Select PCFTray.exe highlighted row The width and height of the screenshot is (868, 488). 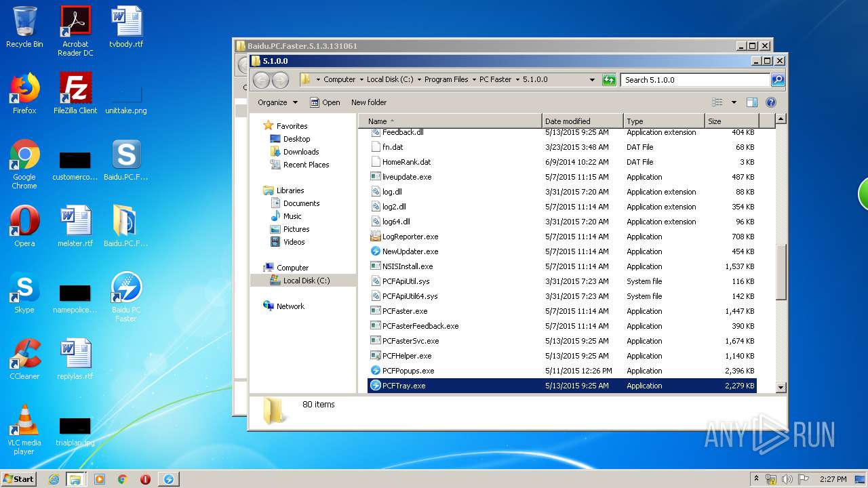562,386
